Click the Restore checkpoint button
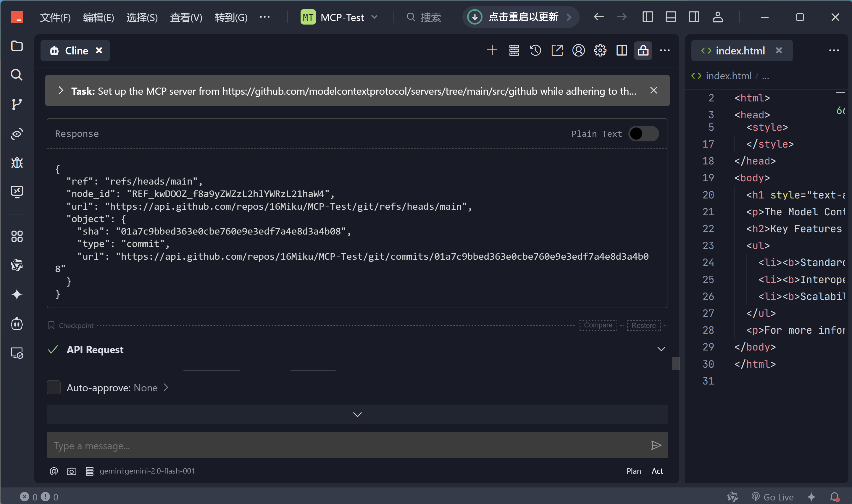This screenshot has height=504, width=852. [x=643, y=325]
